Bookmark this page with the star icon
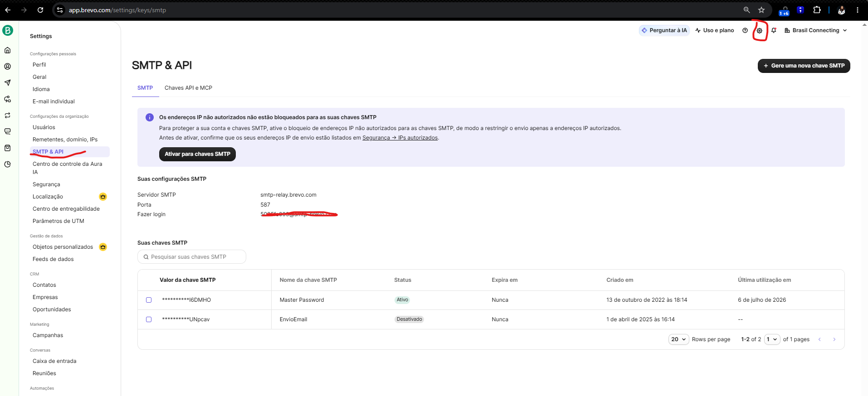 (761, 10)
